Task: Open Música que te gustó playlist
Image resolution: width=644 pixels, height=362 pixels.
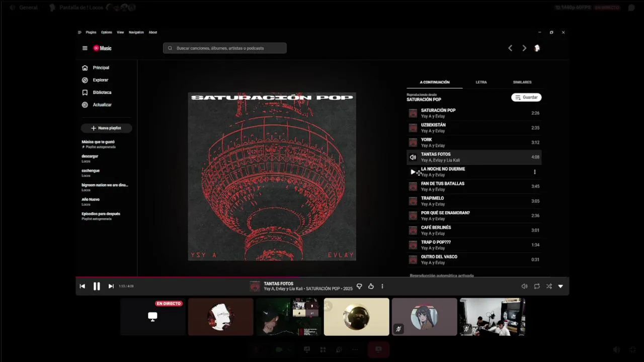Action: pyautogui.click(x=106, y=144)
